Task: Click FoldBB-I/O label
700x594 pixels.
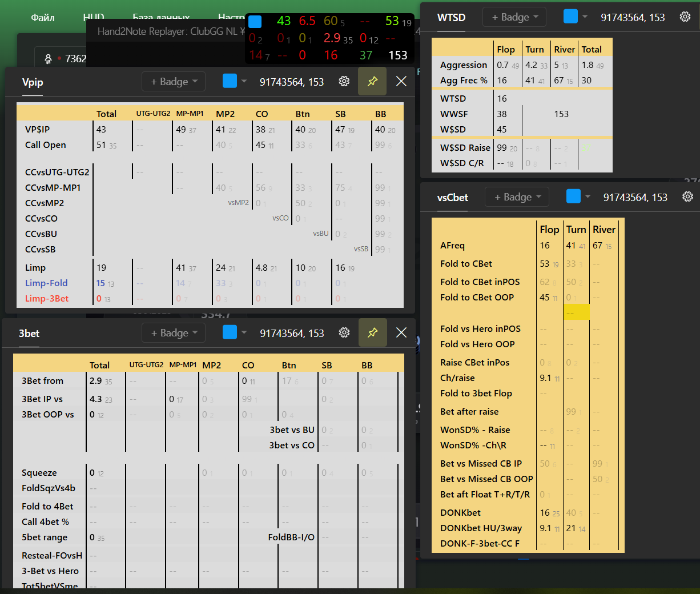Action: pos(291,537)
